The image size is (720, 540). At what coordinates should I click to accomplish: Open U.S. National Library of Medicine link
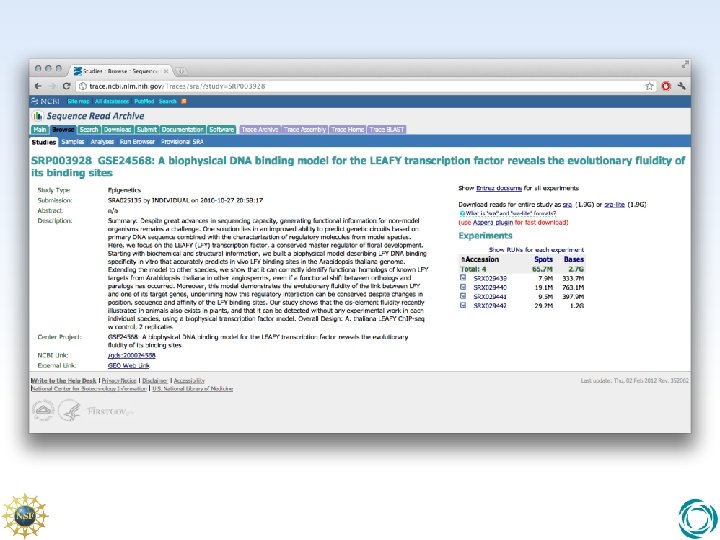click(192, 388)
